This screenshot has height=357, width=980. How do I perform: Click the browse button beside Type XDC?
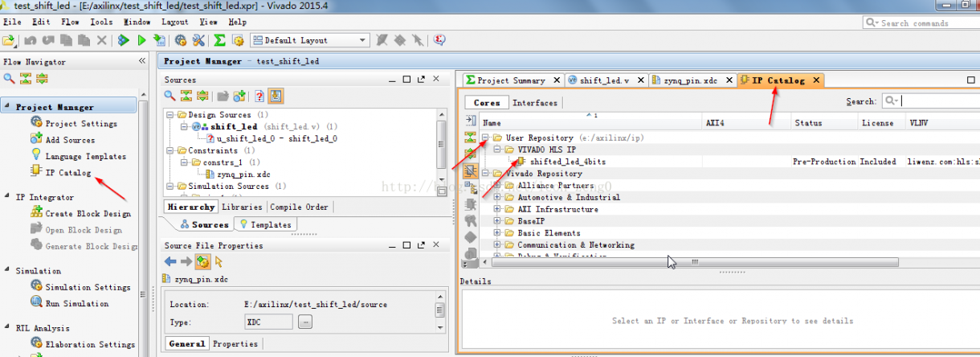305,322
